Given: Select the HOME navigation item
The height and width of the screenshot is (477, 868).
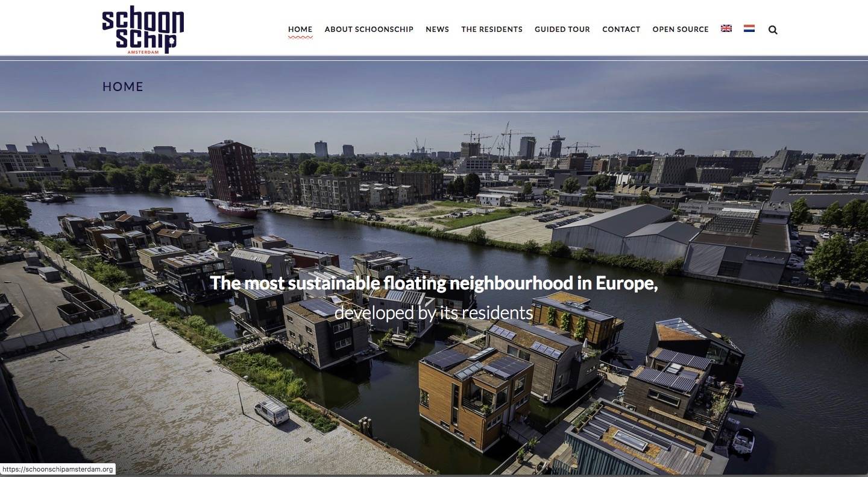Looking at the screenshot, I should coord(300,29).
